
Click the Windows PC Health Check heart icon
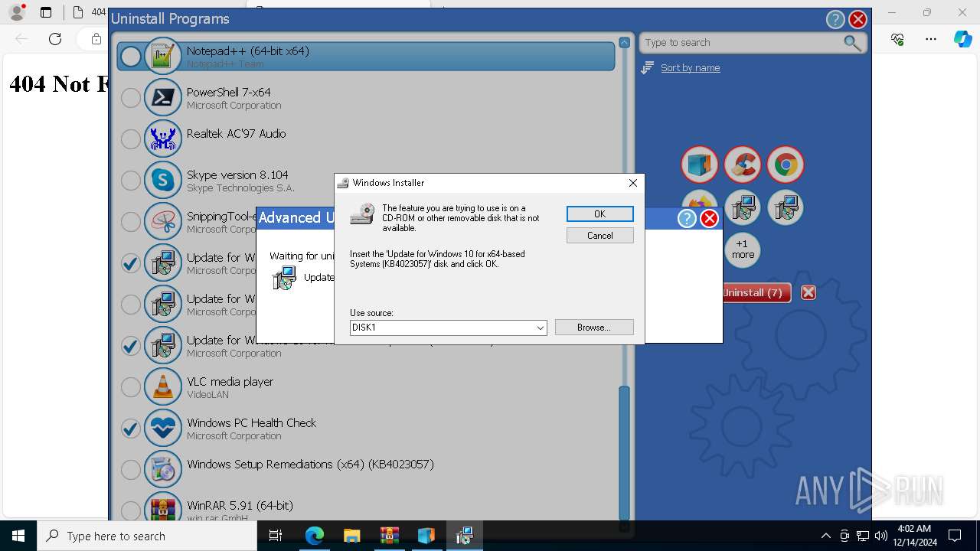click(x=163, y=429)
